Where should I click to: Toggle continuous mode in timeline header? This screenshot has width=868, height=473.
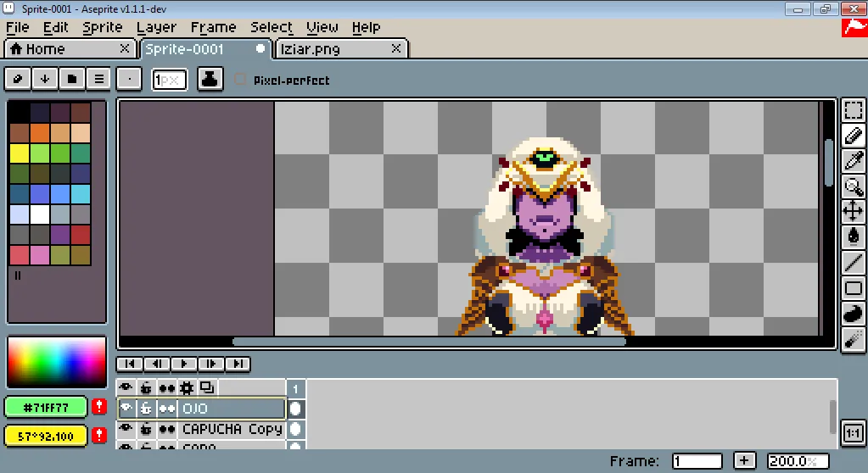(x=166, y=387)
